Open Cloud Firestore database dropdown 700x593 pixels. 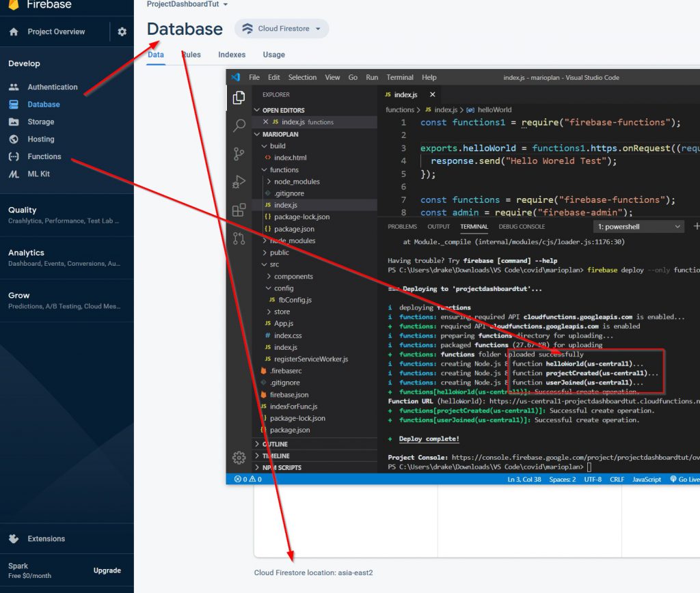point(282,29)
